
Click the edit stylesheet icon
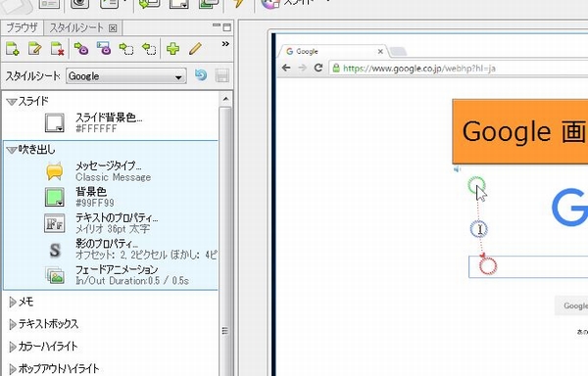click(x=35, y=49)
